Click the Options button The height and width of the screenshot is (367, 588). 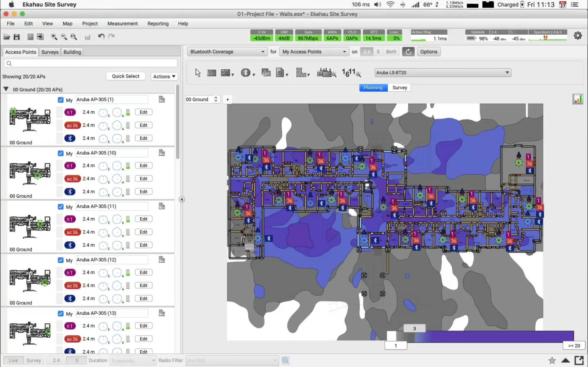pos(429,52)
